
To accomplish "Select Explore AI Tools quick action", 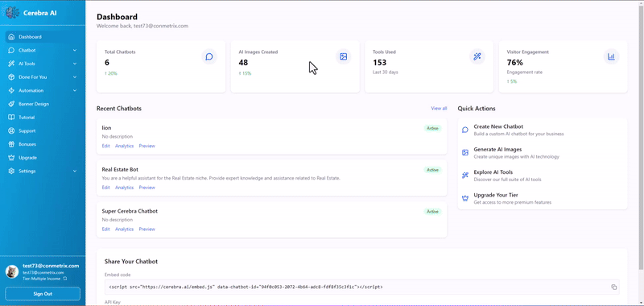I will [542, 176].
